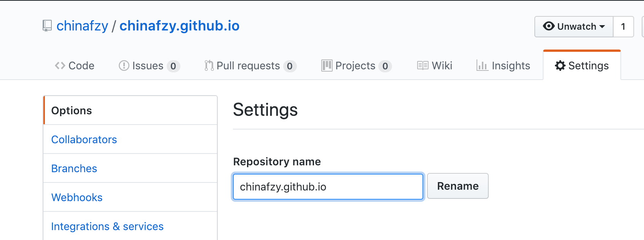Click the repository book icon
Screen dimensions: 644x240
(47, 26)
